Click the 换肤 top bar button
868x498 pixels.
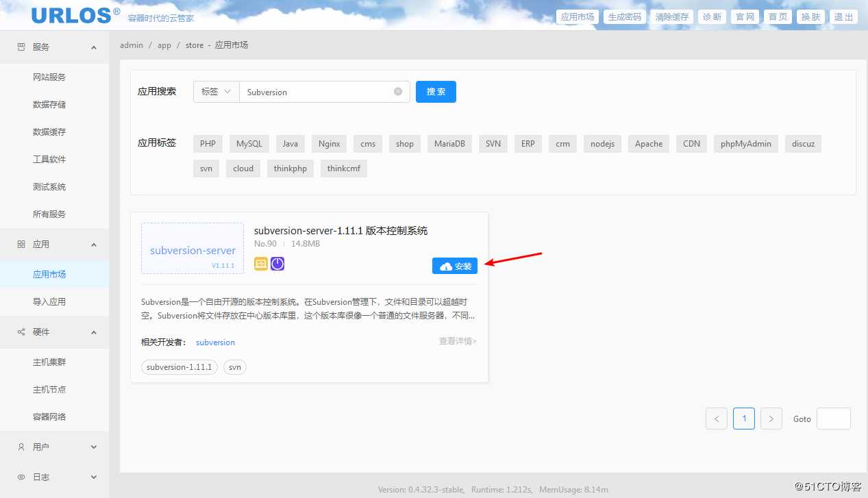[x=811, y=17]
